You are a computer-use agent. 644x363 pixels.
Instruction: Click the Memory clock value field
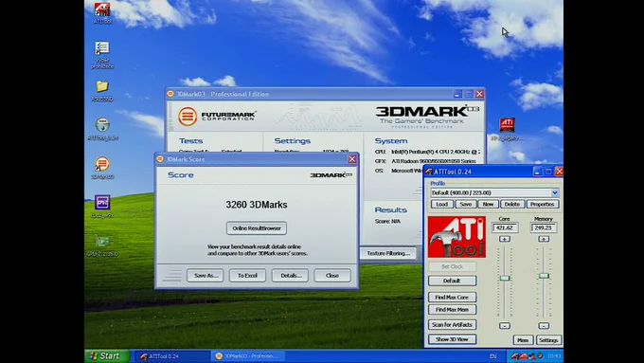[x=544, y=227]
